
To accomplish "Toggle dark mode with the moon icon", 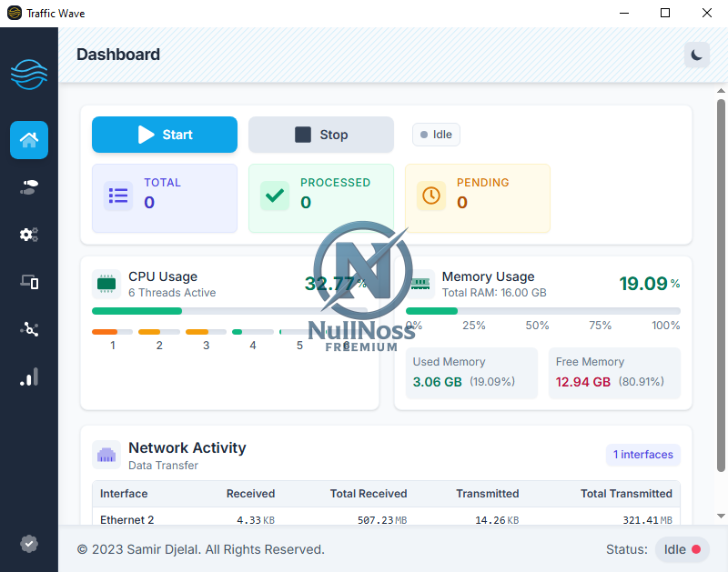I will pos(696,55).
